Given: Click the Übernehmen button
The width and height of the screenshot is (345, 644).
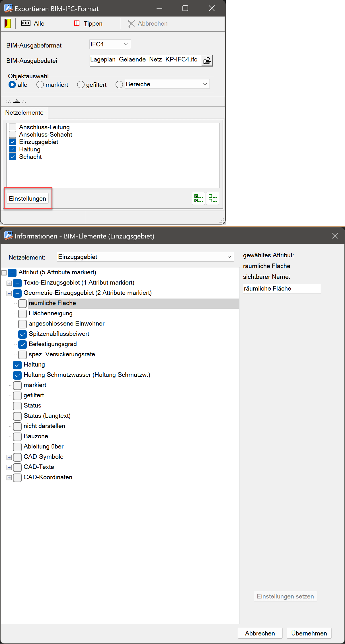Looking at the screenshot, I should pos(309,633).
